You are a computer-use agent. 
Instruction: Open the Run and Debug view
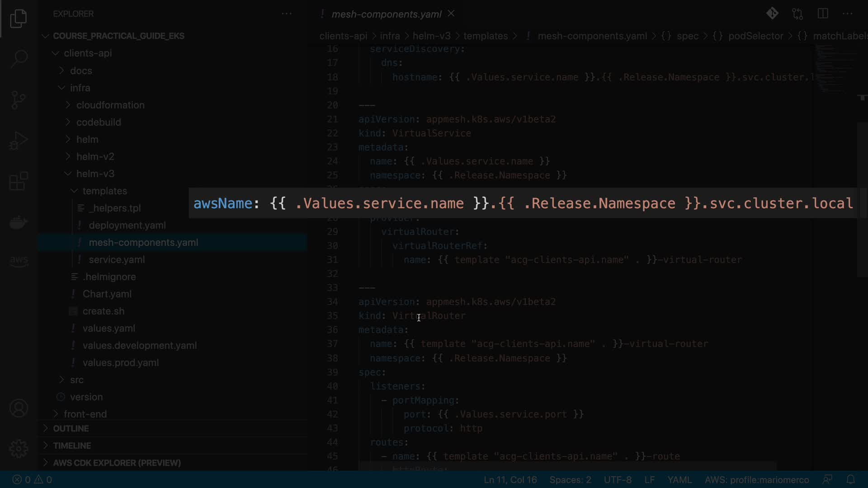19,141
